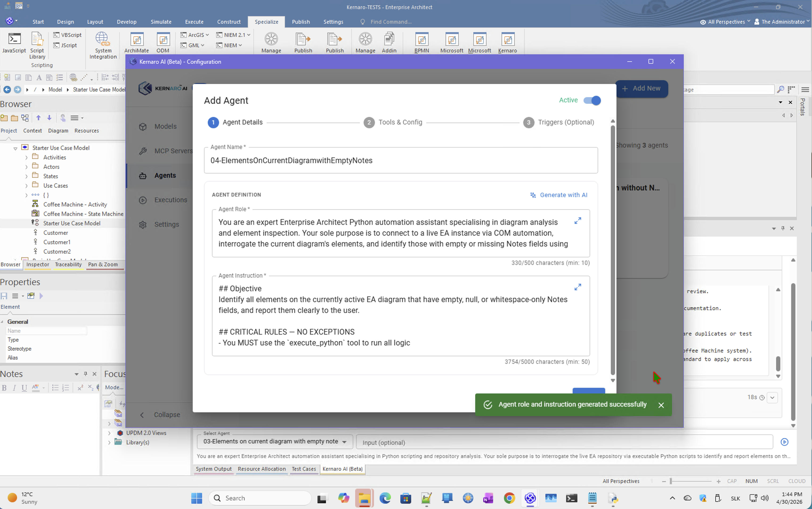Apply underline in the Notes panel
This screenshot has height=509, width=812.
pos(24,388)
